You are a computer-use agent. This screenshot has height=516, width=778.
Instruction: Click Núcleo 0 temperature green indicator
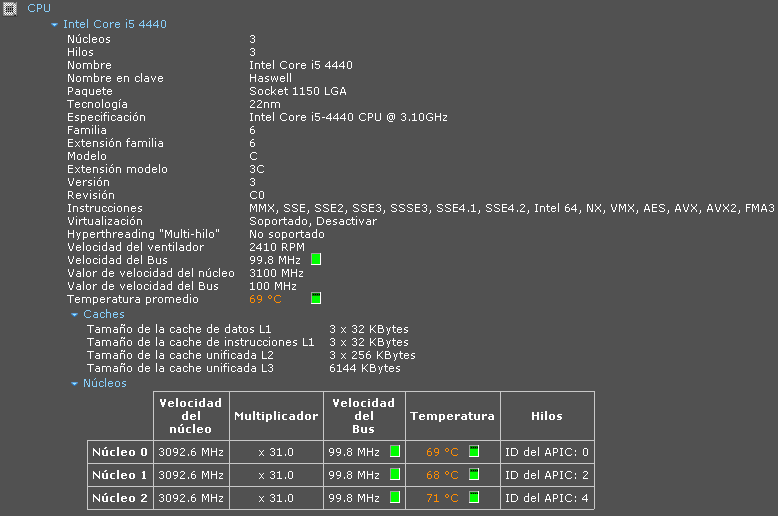[x=474, y=451]
